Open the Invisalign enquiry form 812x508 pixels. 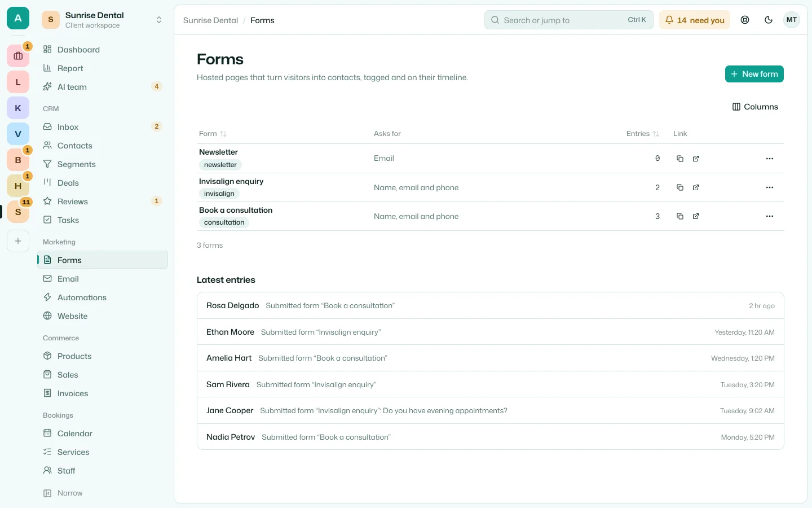(x=231, y=181)
